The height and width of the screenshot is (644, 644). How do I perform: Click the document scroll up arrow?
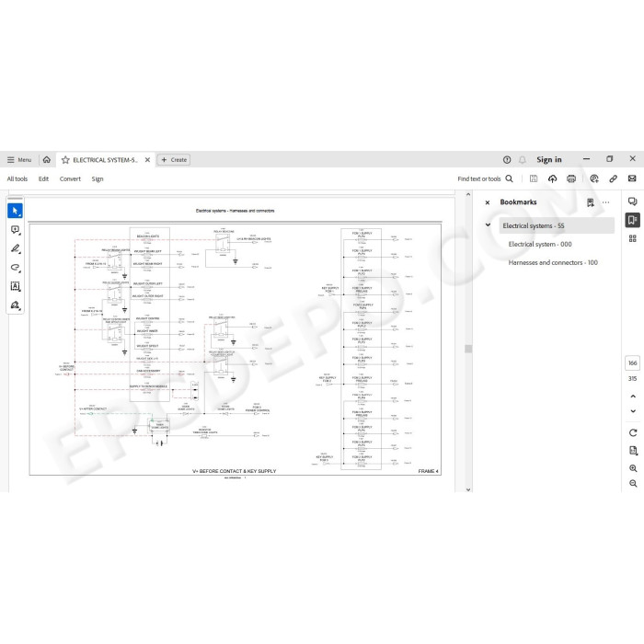click(468, 195)
